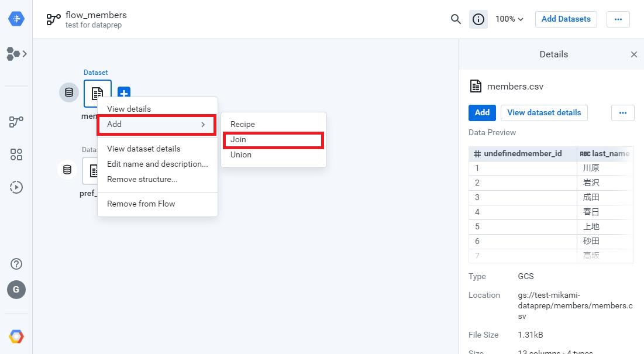The image size is (644, 354).
Task: Click the View dataset details button
Action: tap(543, 112)
